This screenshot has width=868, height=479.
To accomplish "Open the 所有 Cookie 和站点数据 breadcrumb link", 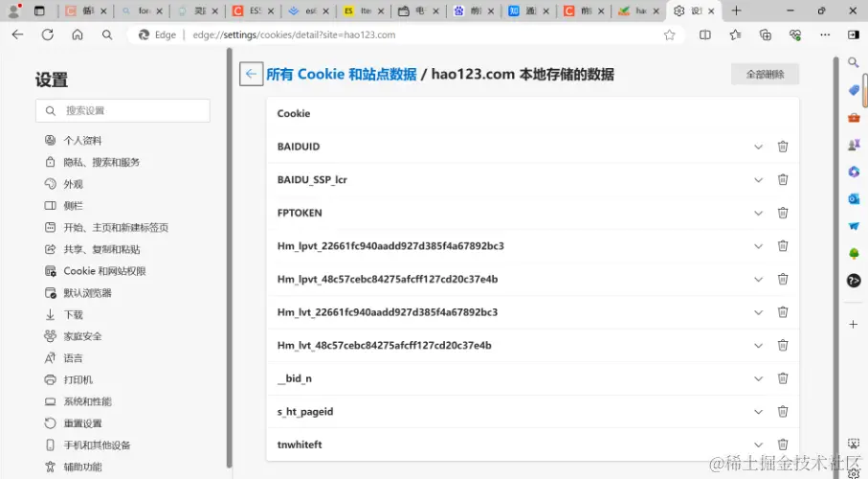I will click(342, 75).
